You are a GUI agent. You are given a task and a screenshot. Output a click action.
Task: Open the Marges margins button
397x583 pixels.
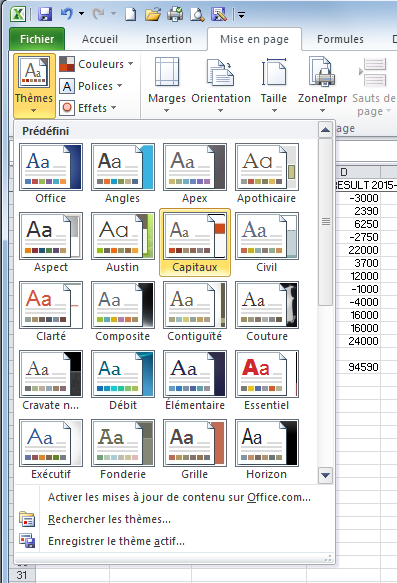tap(167, 85)
